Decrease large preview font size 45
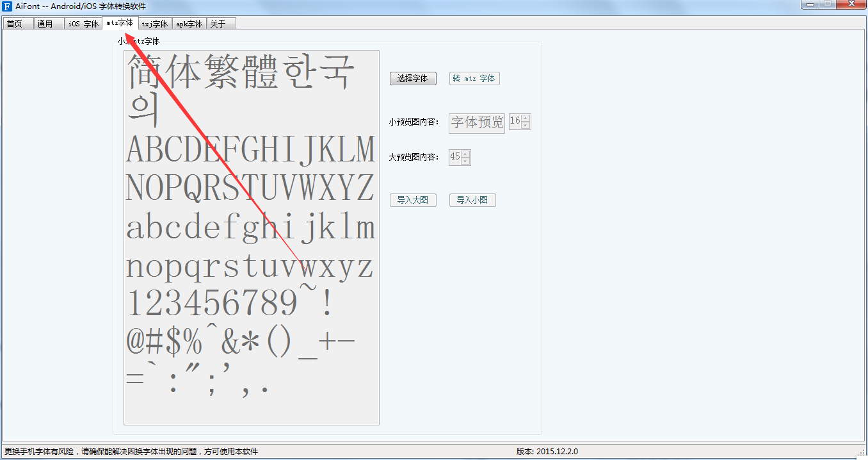 (465, 161)
